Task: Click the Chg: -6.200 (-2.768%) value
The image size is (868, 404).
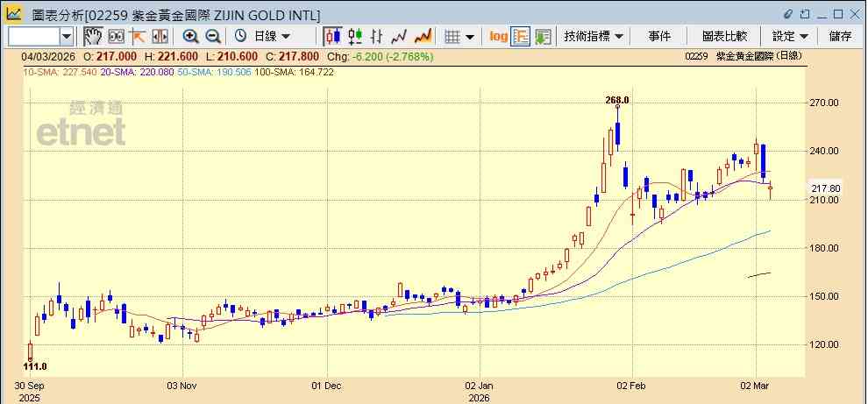Action: [381, 57]
